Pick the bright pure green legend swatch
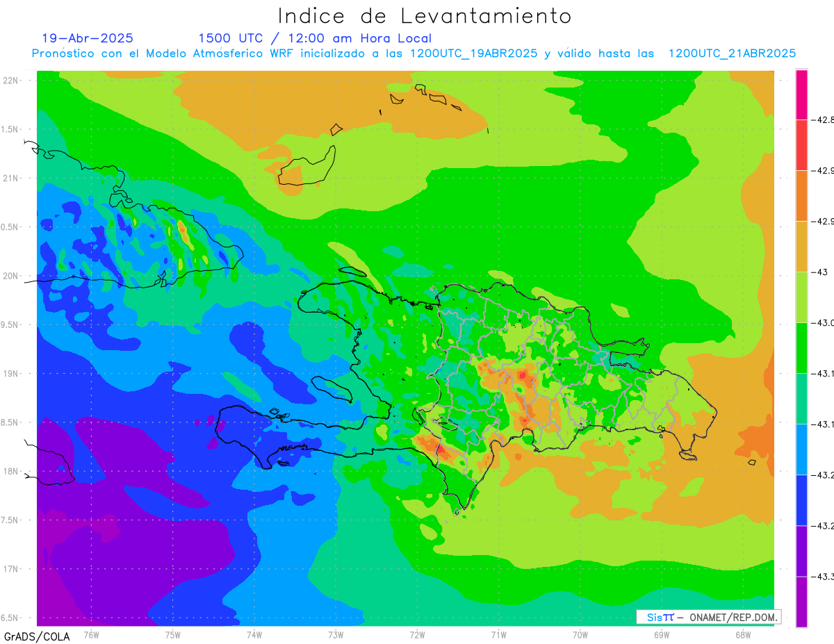The height and width of the screenshot is (644, 834). (801, 348)
